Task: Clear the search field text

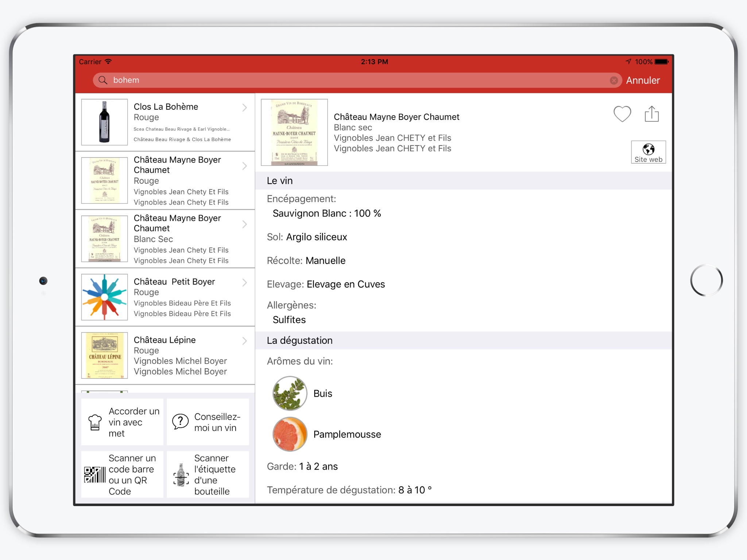Action: pyautogui.click(x=614, y=81)
